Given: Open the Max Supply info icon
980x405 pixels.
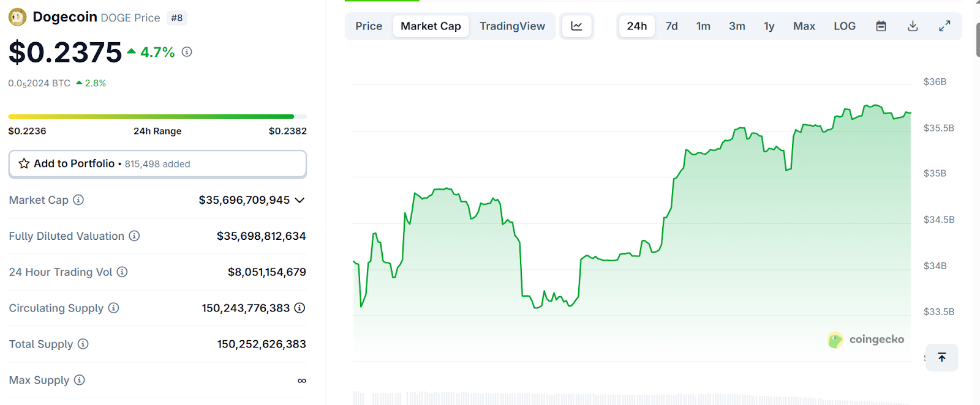Looking at the screenshot, I should tap(79, 380).
